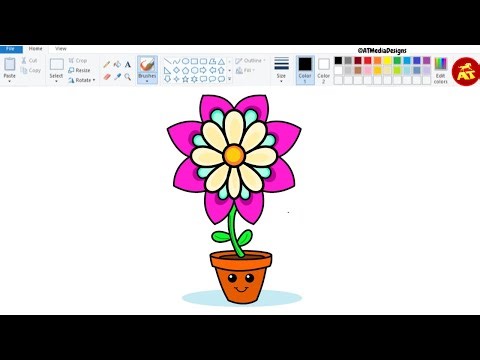Pick the pink (rose) palette swatch
Viewport: 480px width, 360px height.
coord(368,70)
